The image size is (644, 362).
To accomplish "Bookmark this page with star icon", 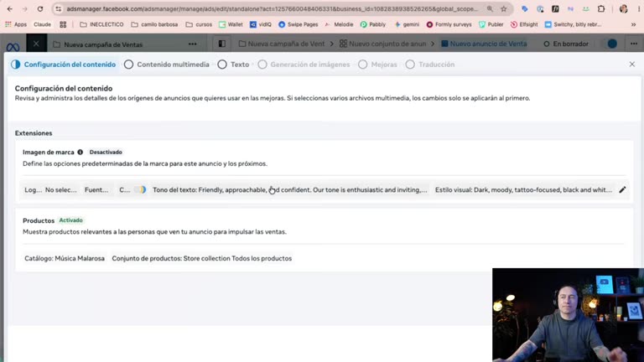I will point(503,8).
